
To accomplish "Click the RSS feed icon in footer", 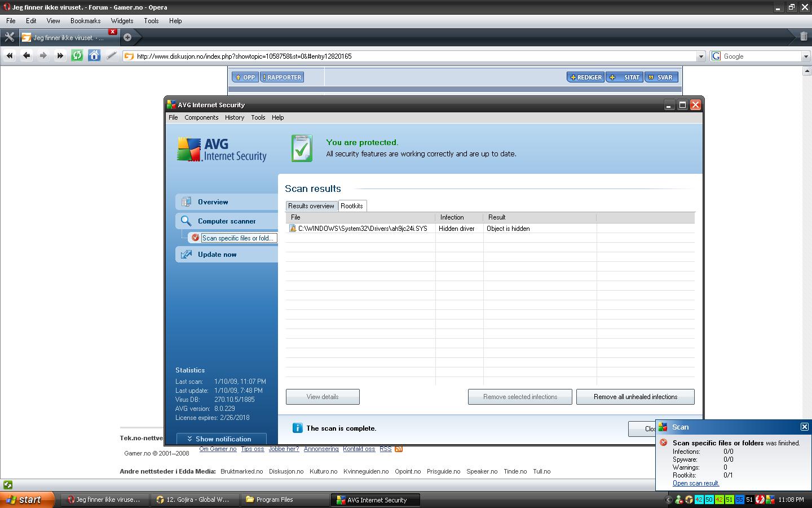I will tap(399, 449).
